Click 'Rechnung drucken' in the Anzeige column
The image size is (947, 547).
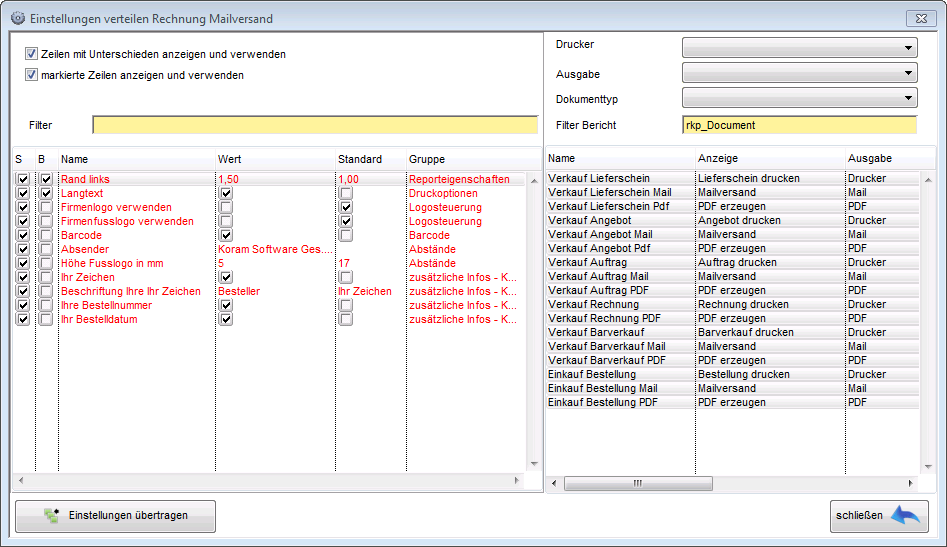[743, 305]
